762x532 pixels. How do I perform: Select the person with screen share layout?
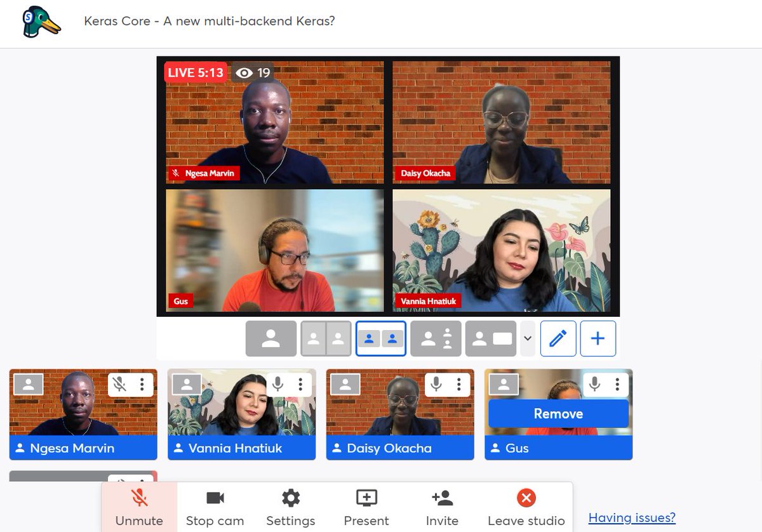491,338
